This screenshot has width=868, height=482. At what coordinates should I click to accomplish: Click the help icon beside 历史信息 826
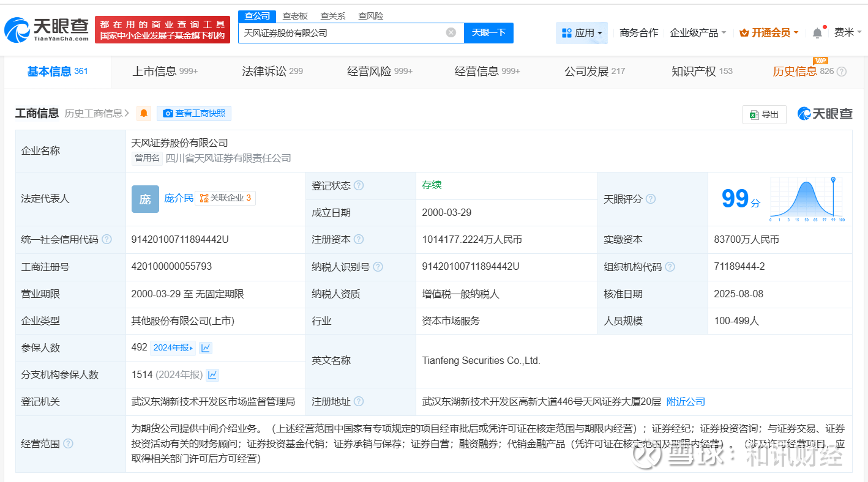pyautogui.click(x=842, y=72)
